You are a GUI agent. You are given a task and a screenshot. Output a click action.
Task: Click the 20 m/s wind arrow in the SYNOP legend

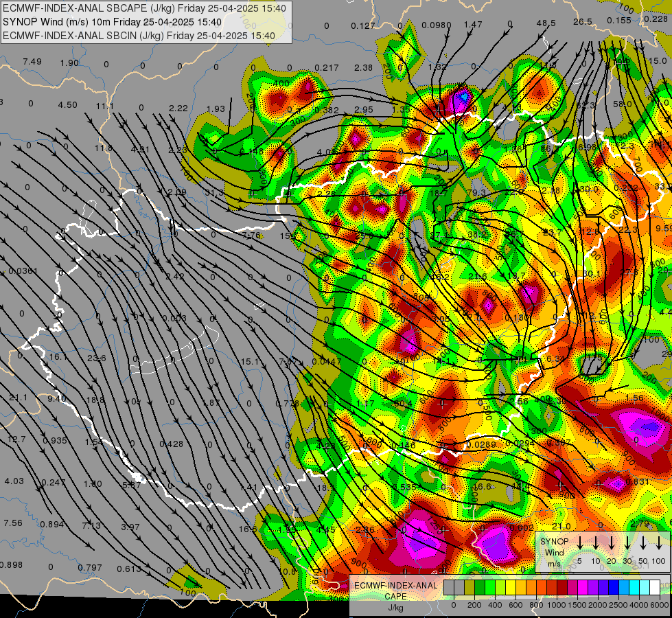[612, 543]
